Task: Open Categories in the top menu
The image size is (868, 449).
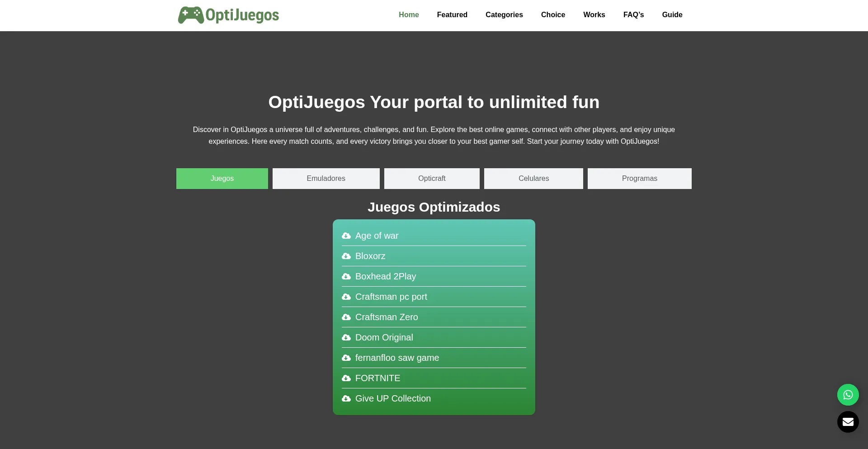Action: tap(504, 15)
